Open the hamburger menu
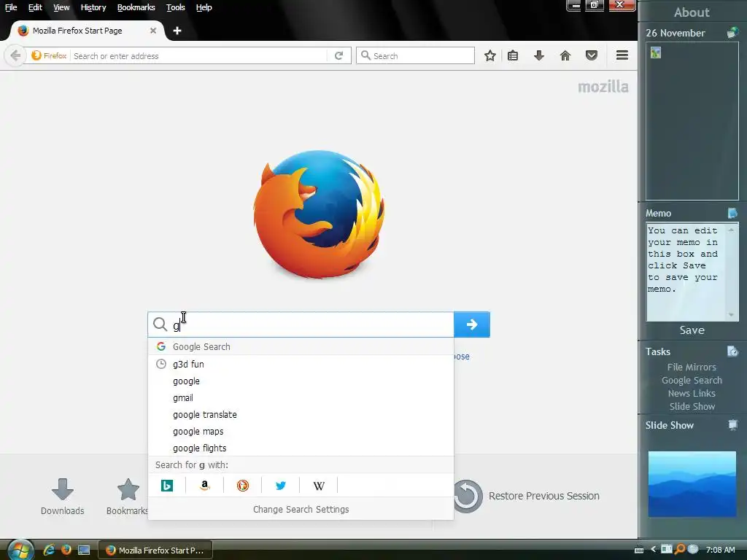Image resolution: width=747 pixels, height=560 pixels. tap(622, 55)
